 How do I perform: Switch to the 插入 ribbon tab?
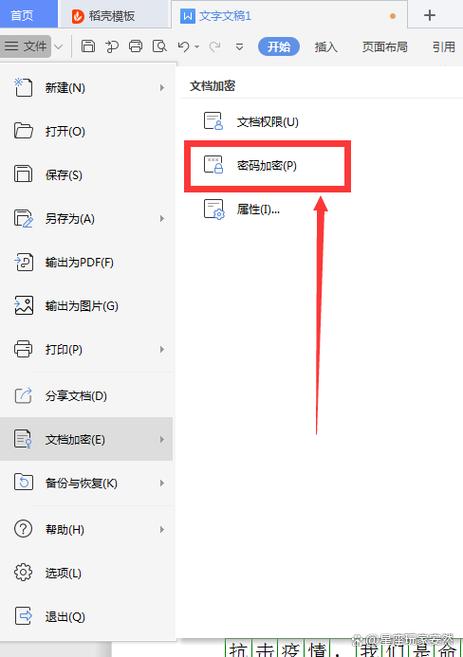(326, 47)
